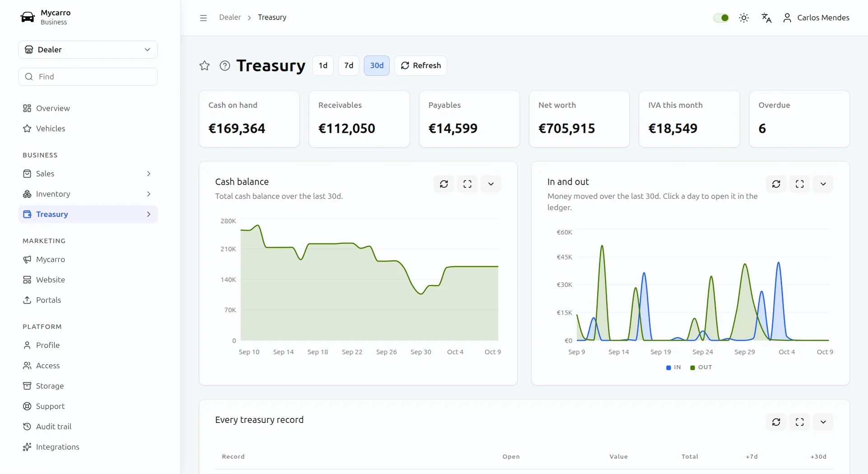Expand the Treasury submenu chevron
This screenshot has height=474, width=868.
tap(149, 214)
